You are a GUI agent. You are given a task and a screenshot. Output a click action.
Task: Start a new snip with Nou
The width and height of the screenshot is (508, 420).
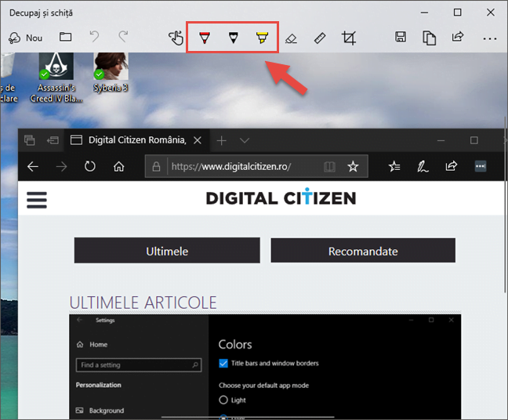tap(25, 38)
